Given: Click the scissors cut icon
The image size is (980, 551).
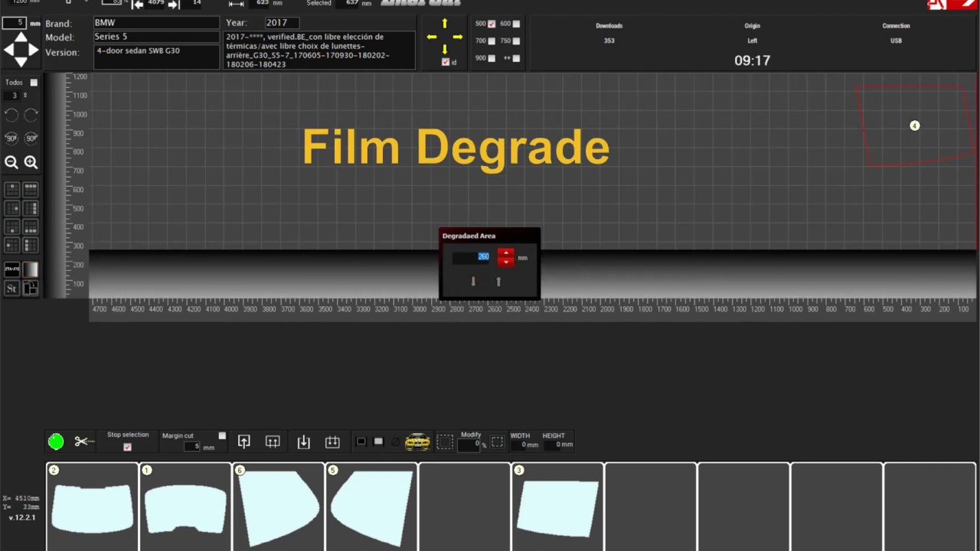Looking at the screenshot, I should point(83,442).
